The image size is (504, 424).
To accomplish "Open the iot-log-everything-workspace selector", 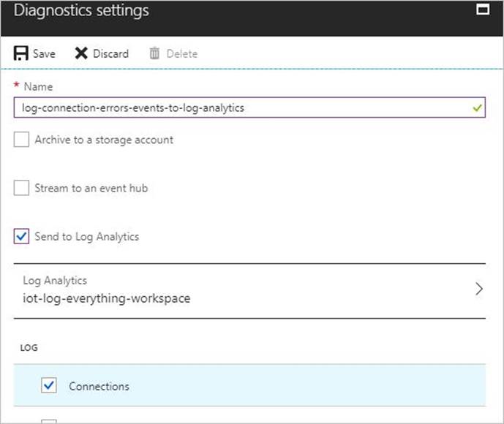I will coord(107,298).
